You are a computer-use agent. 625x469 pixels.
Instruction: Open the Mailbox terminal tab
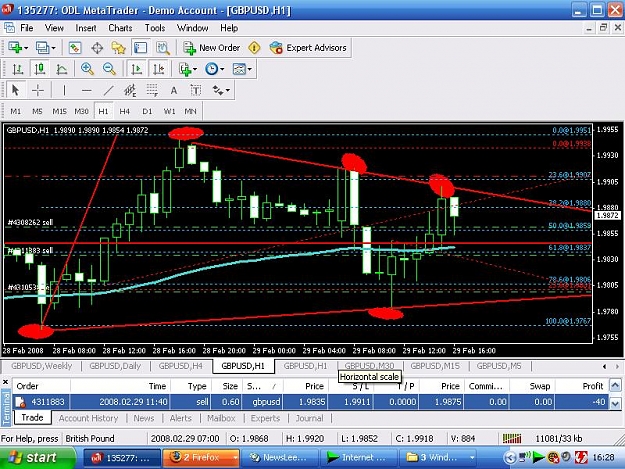(x=221, y=418)
